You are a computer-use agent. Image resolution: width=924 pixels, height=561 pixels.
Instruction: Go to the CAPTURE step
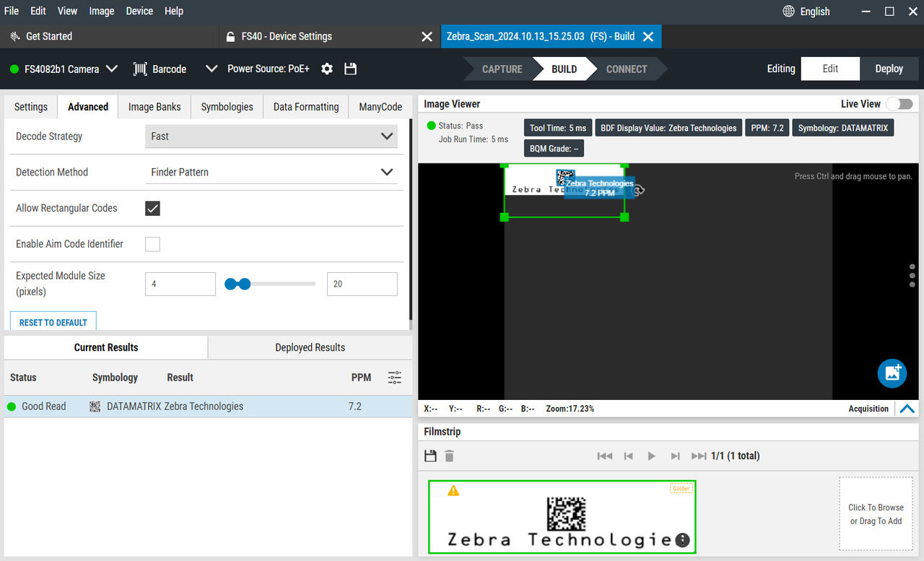(x=502, y=69)
